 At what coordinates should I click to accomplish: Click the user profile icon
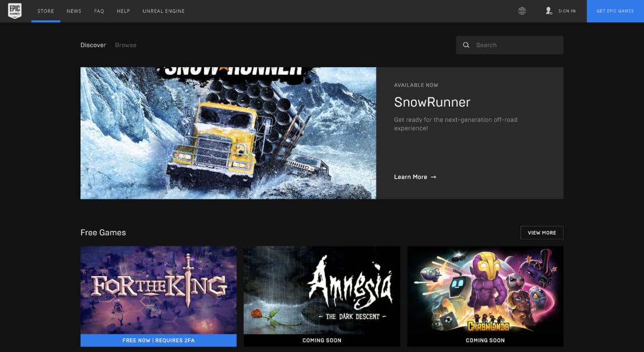pos(548,11)
